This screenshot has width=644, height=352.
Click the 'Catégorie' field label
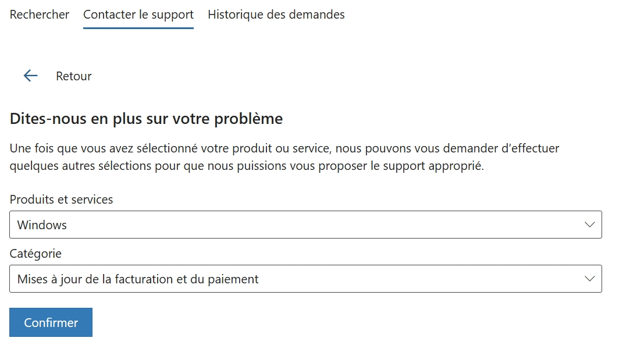(x=35, y=254)
